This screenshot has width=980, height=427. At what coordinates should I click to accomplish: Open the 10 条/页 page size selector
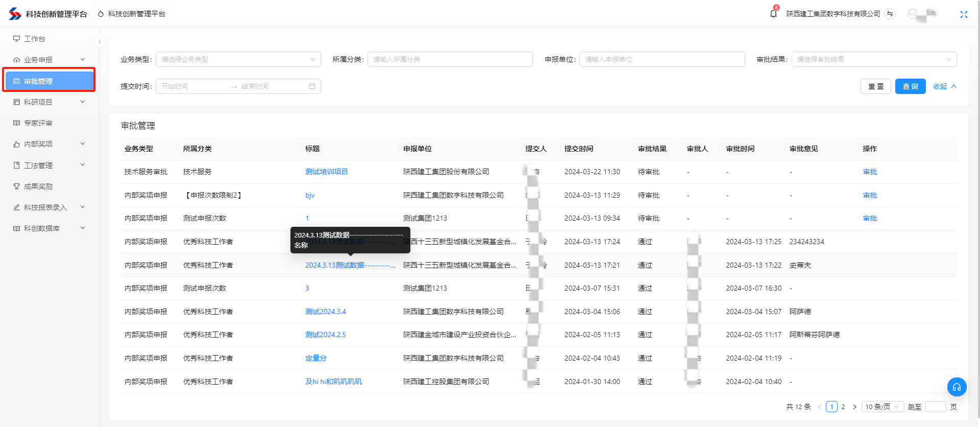coord(882,407)
